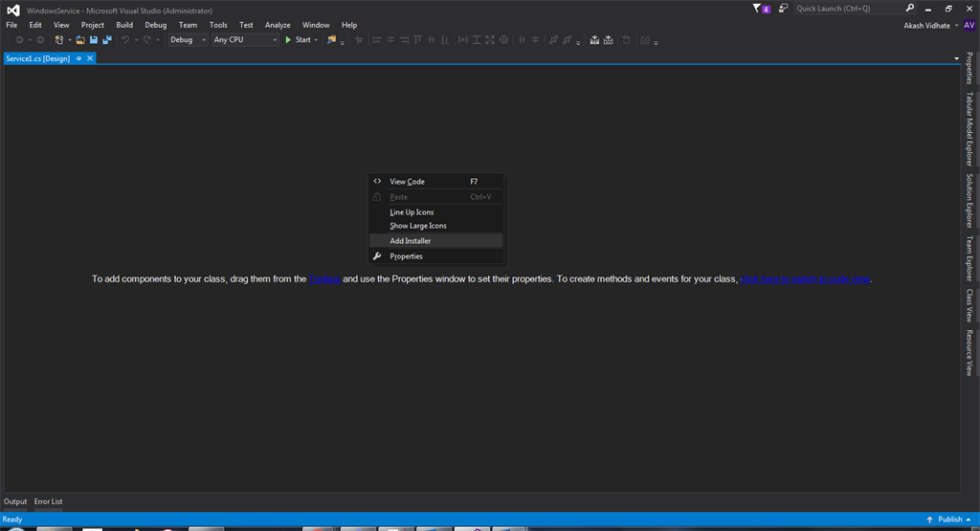Click the Send to Back layout icon
The width and height of the screenshot is (980, 531).
pos(567,40)
